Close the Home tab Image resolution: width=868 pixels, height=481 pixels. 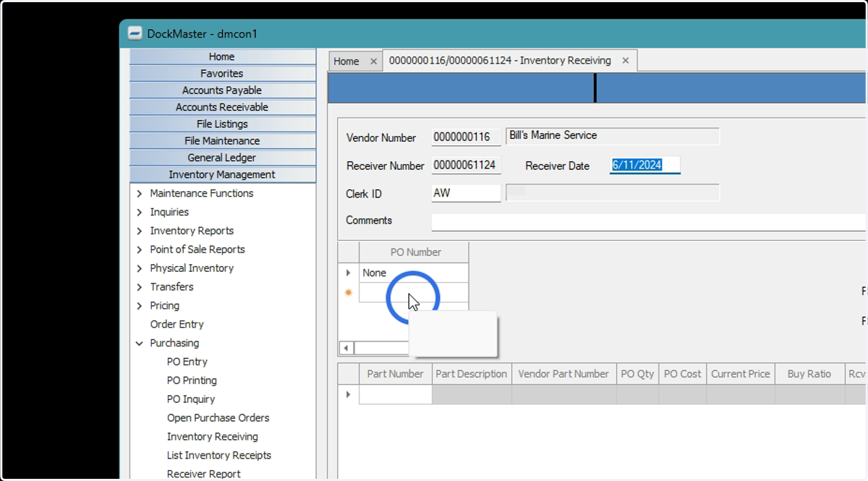(373, 61)
